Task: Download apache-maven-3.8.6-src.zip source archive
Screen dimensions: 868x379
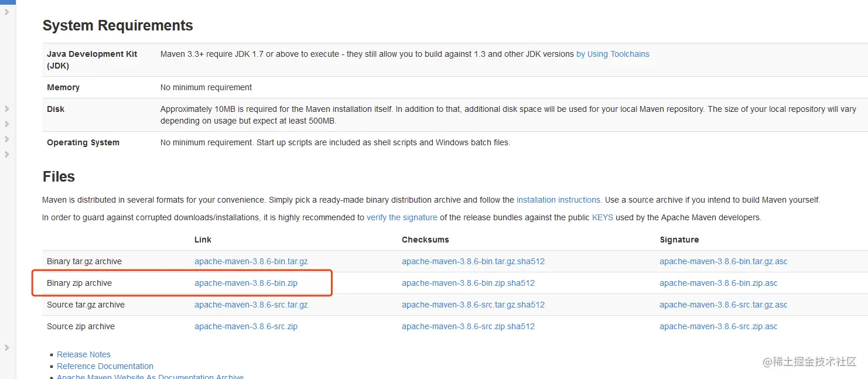Action: [246, 326]
